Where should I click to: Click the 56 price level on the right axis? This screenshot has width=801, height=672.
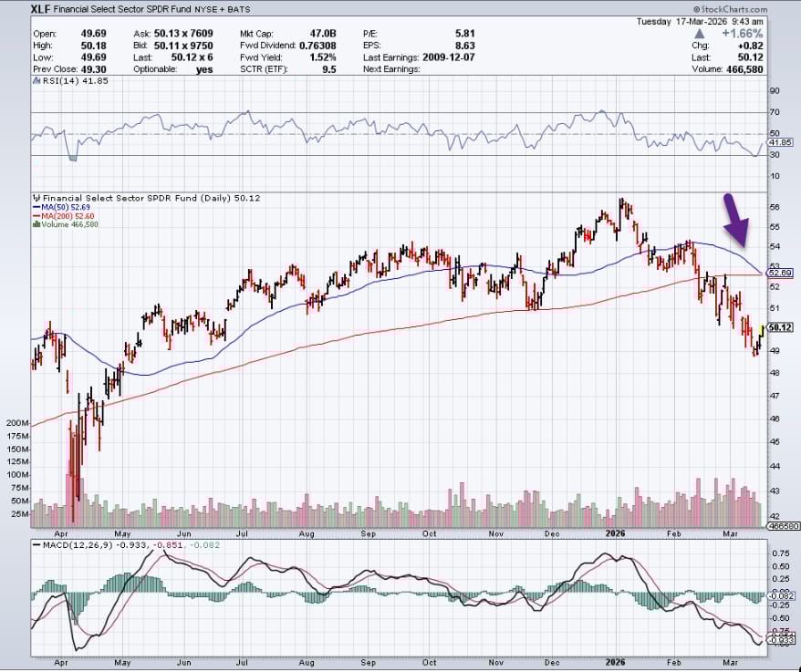click(x=775, y=207)
